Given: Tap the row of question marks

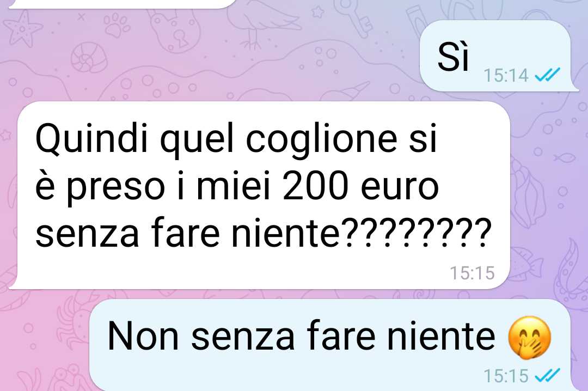Looking at the screenshot, I should [416, 233].
